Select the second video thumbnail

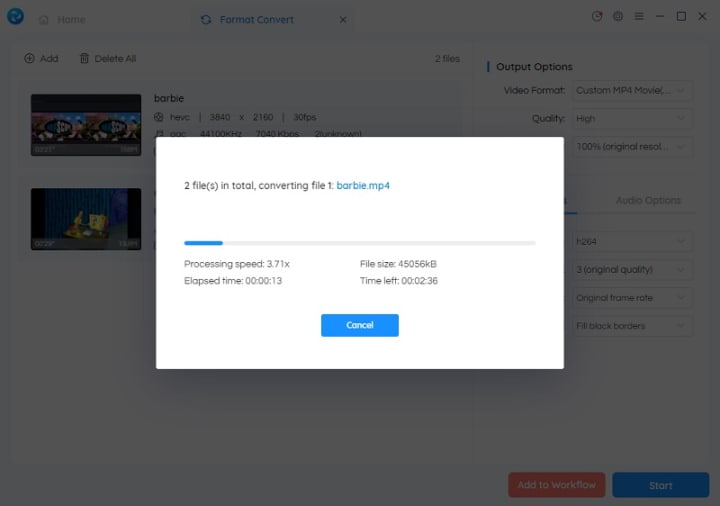[x=86, y=219]
